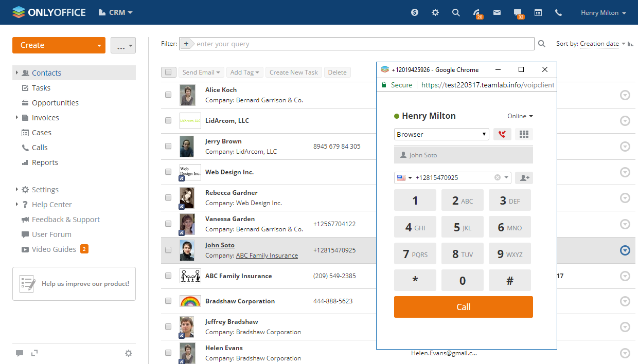Open the dial pad grid icon in VoIP window
Screen dimensions: 638x364
(x=524, y=134)
